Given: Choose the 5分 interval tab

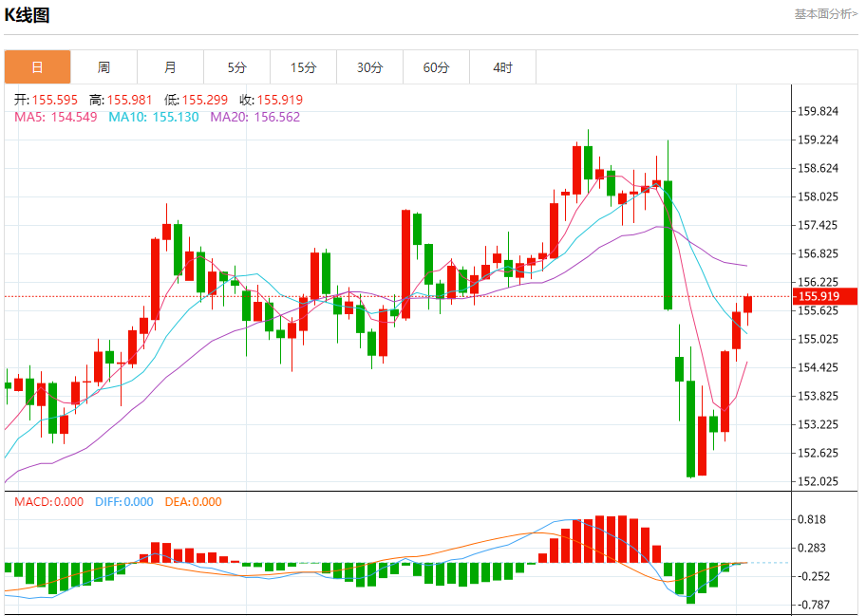Looking at the screenshot, I should pos(236,67).
